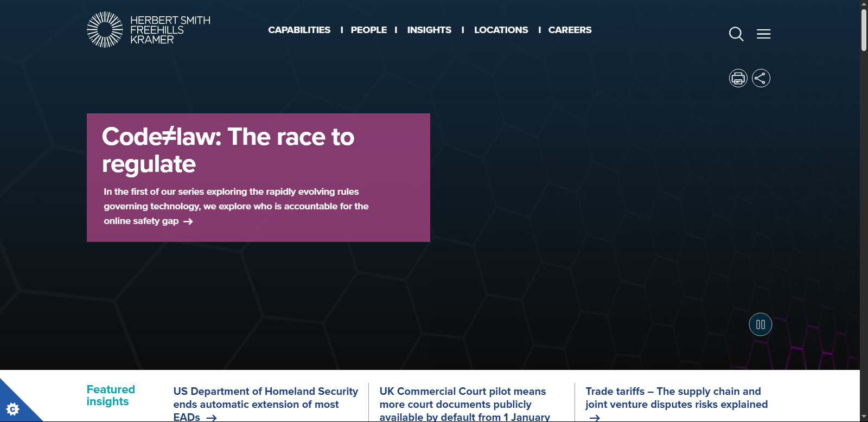868x422 pixels.
Task: Open the search magnifier icon
Action: (x=736, y=34)
